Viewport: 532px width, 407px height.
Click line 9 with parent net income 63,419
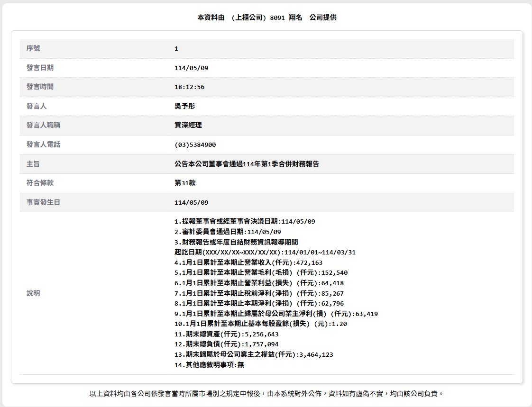tap(276, 314)
